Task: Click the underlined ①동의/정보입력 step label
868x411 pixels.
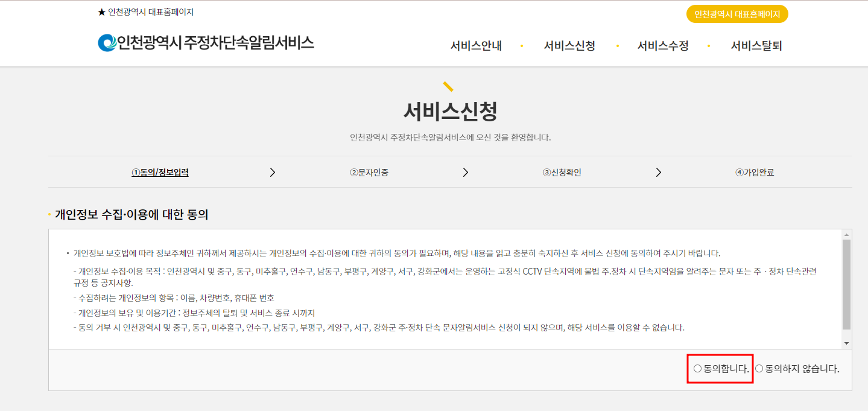Action: 160,171
